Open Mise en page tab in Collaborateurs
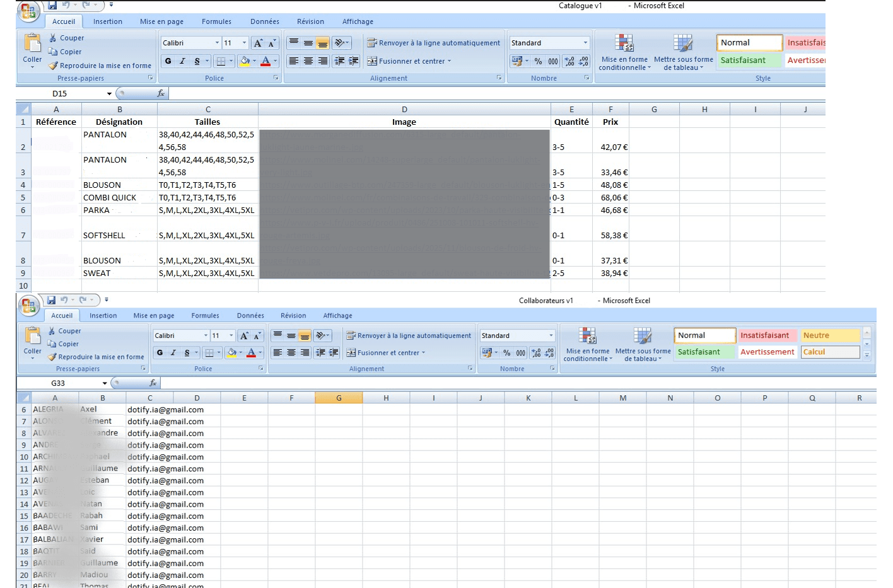This screenshot has width=893, height=588. (154, 316)
